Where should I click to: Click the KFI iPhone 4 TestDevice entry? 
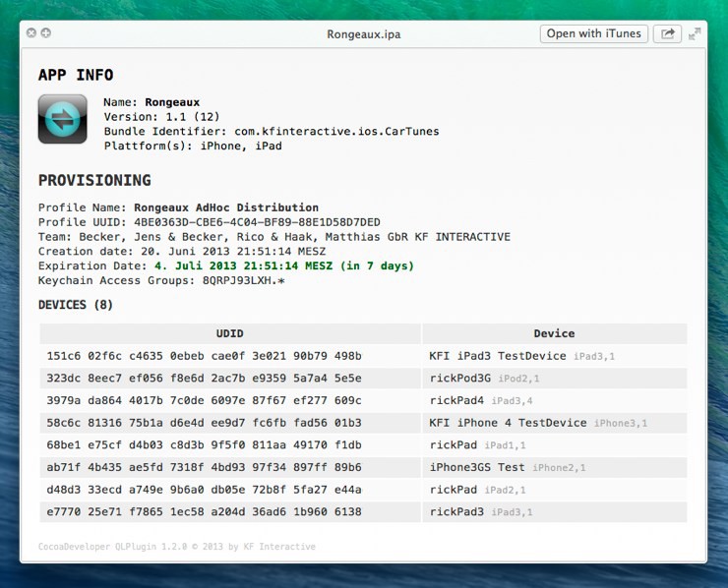(x=508, y=423)
